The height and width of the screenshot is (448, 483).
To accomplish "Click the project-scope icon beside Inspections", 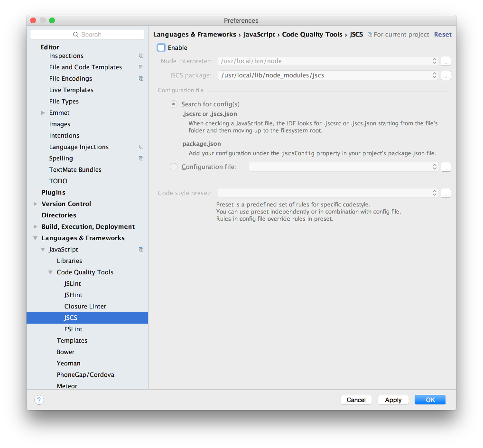I will [141, 56].
